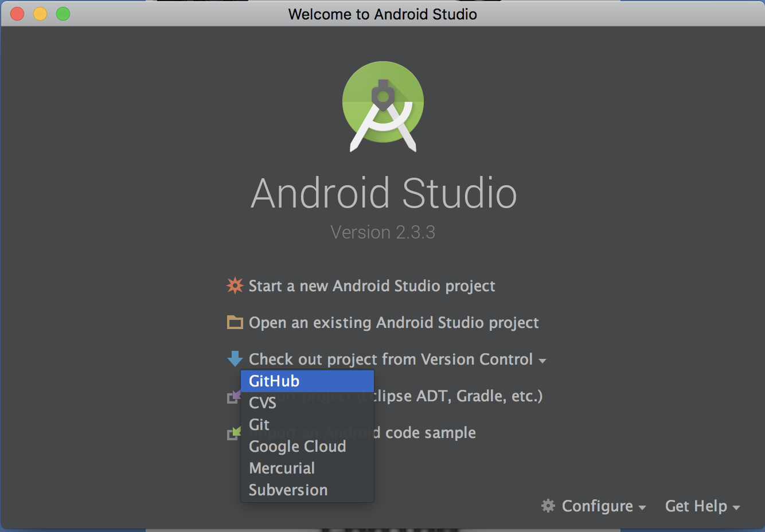The image size is (765, 532).
Task: Click the Welcome to Android Studio title bar
Action: (382, 14)
